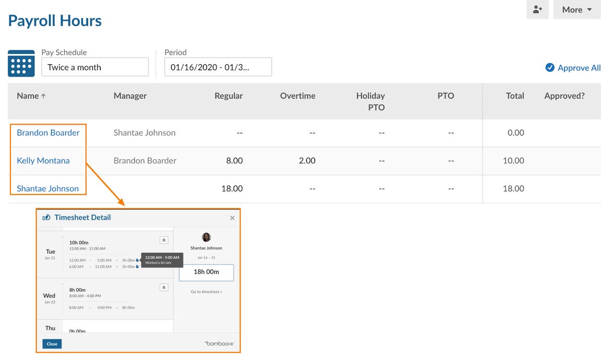Click the Go to timesheet link
The width and height of the screenshot is (605, 364).
(x=206, y=292)
